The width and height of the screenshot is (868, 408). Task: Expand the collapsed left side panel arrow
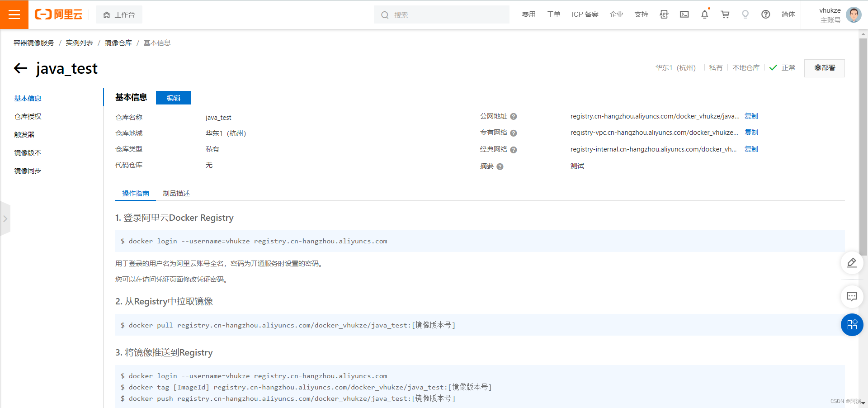click(5, 218)
